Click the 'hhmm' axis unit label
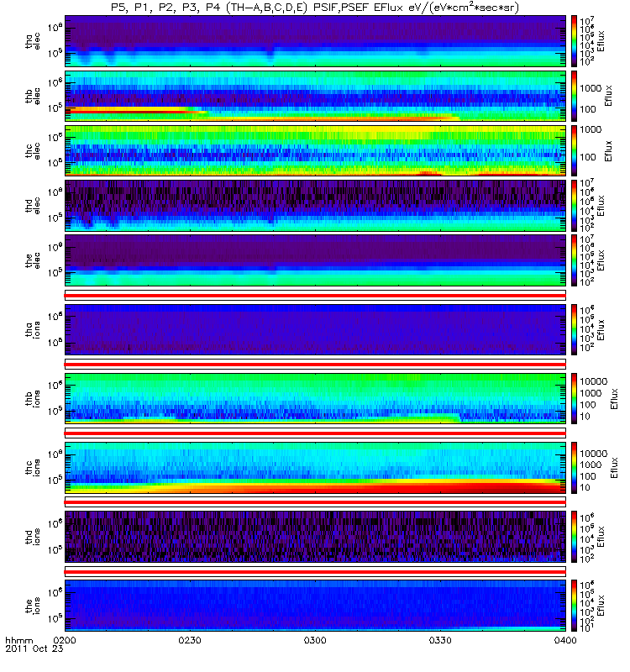 [18, 640]
